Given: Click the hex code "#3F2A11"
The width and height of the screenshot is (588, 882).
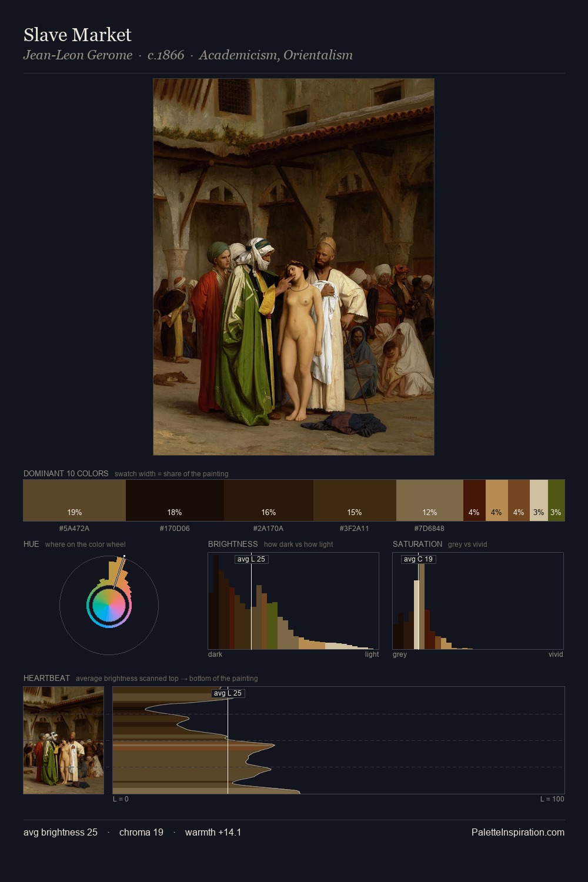Looking at the screenshot, I should pos(354,528).
